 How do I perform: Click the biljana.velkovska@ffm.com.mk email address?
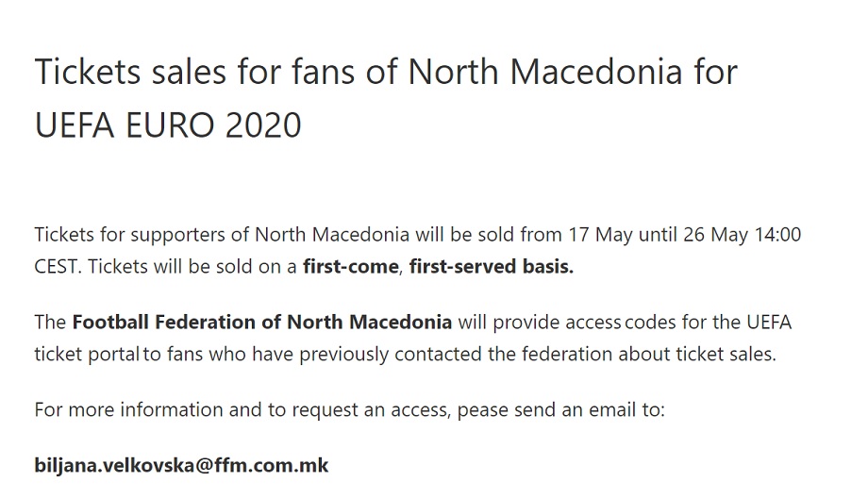[181, 465]
